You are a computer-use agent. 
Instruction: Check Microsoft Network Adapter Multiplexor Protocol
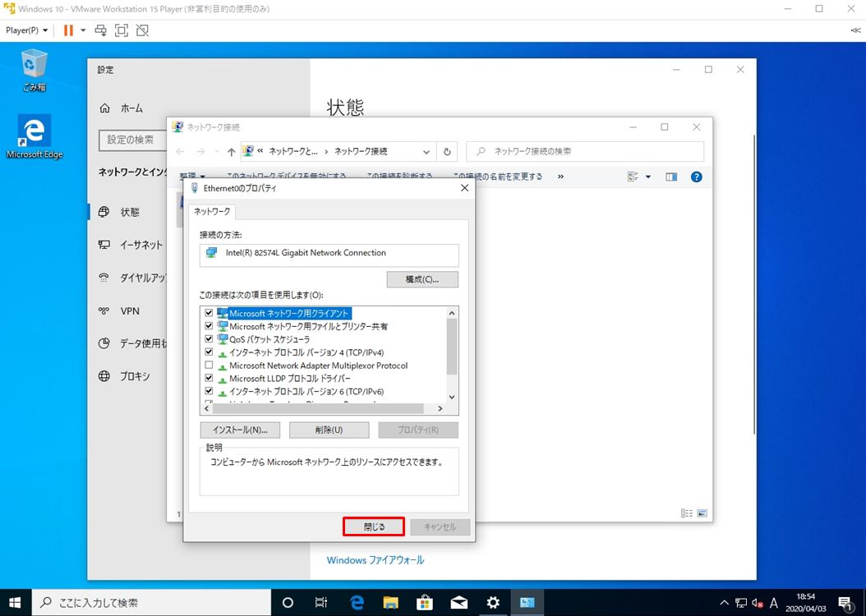point(209,365)
